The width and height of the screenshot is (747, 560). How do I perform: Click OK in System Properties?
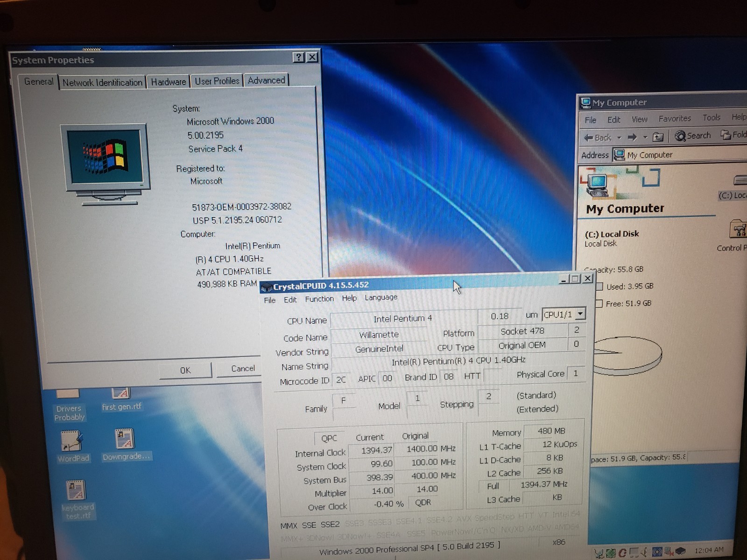(x=185, y=370)
